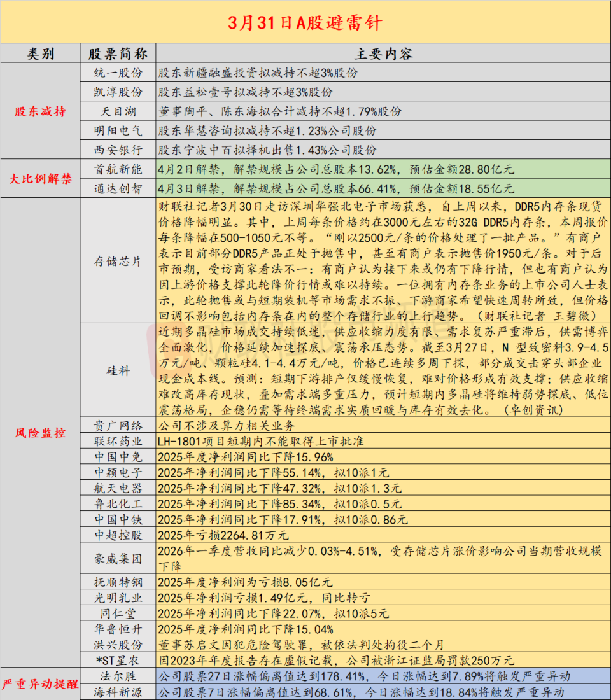Image resolution: width=611 pixels, height=700 pixels.
Task: Click the 近期多晶硅市场 news paragraph
Action: 383,370
